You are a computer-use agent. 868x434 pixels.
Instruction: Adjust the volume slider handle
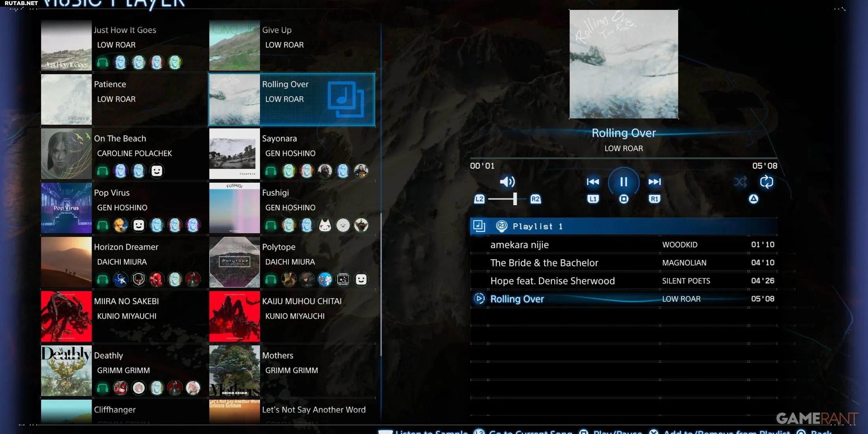click(515, 199)
